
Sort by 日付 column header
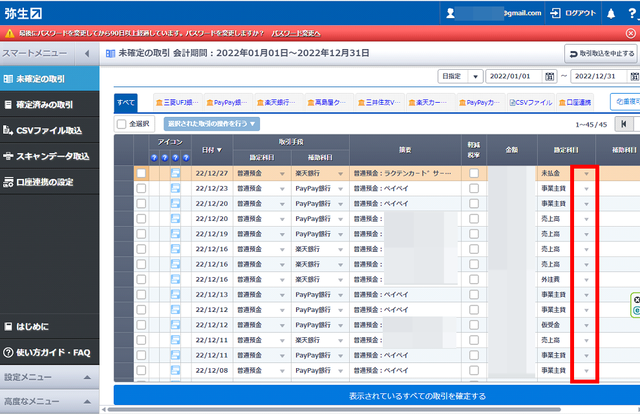click(x=212, y=150)
